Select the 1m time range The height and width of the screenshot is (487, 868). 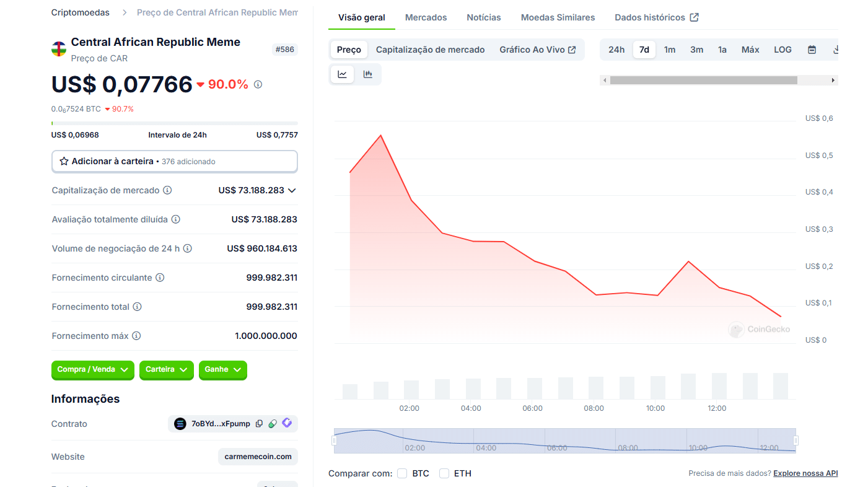(670, 50)
